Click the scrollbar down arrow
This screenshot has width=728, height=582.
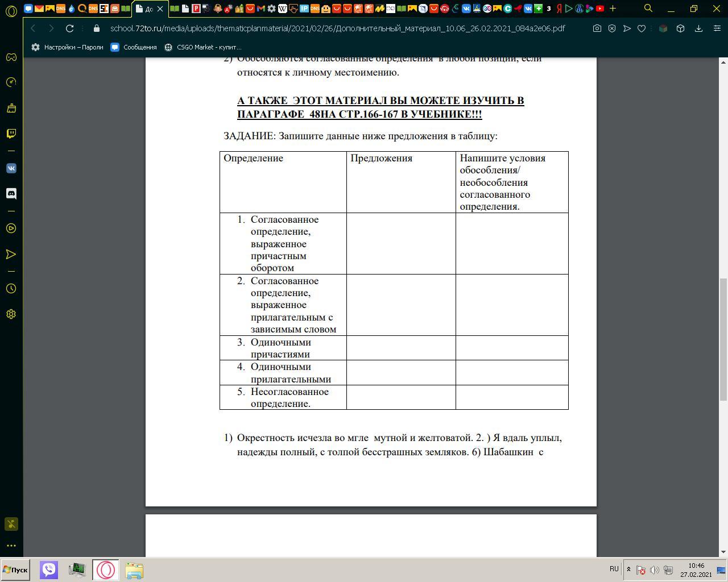click(723, 552)
